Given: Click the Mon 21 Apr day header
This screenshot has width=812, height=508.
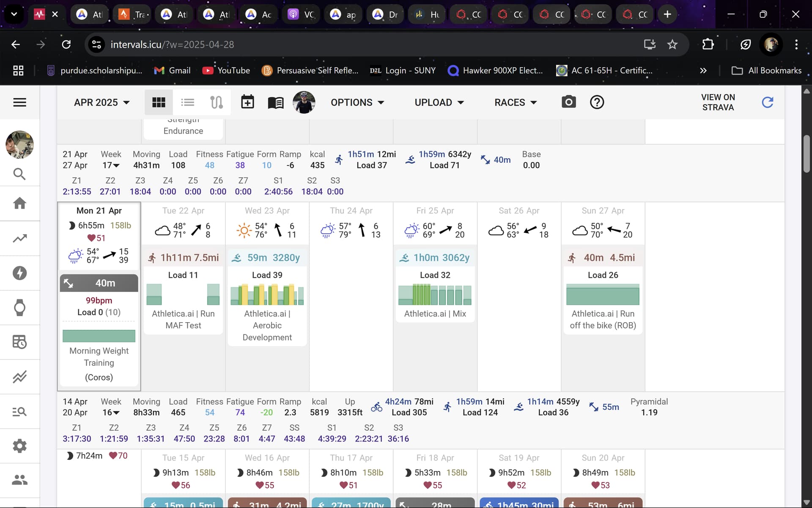Looking at the screenshot, I should [x=99, y=210].
